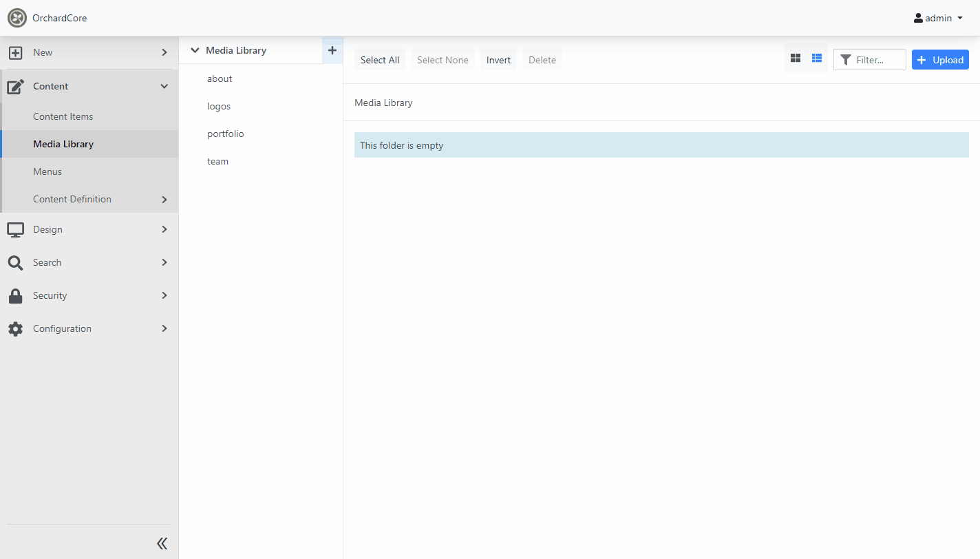Screen dimensions: 980x559
Task: Open Content Definition submenu
Action: pos(72,199)
